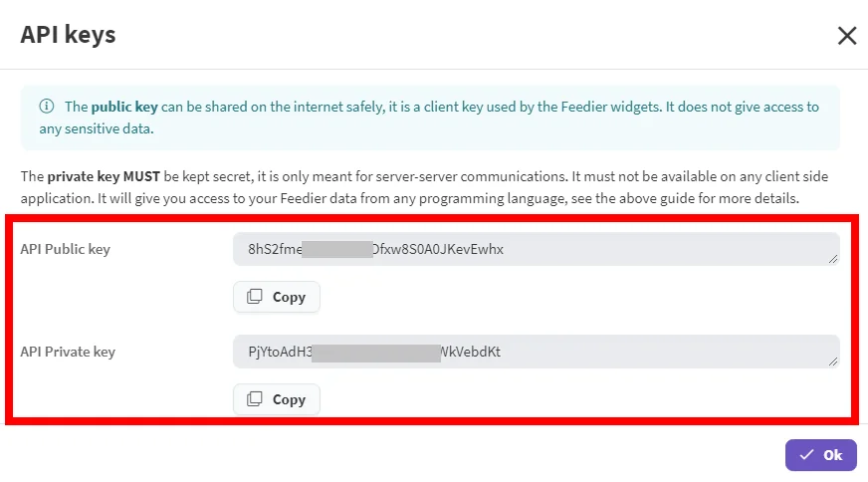
Task: Click the gray redacted block in the public key
Action: (337, 249)
